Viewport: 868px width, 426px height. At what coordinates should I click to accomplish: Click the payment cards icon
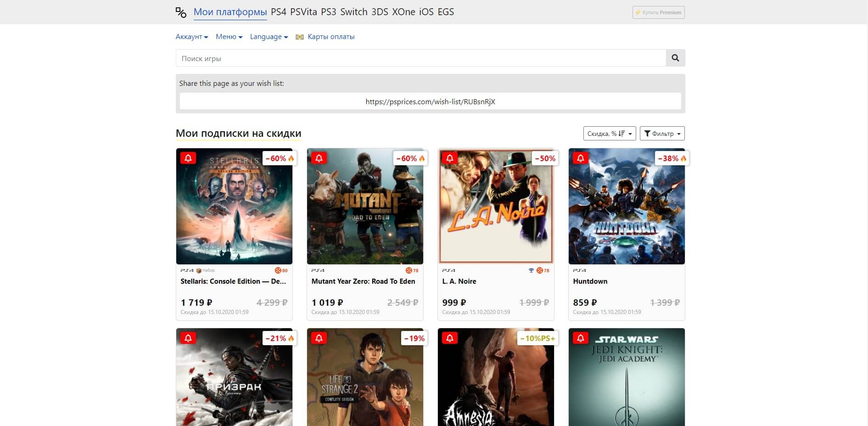click(300, 37)
